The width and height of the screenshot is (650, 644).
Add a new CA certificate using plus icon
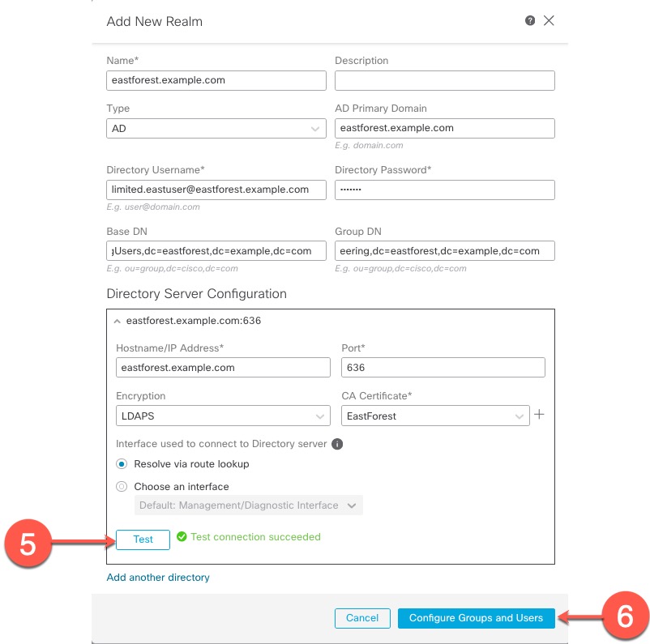538,415
